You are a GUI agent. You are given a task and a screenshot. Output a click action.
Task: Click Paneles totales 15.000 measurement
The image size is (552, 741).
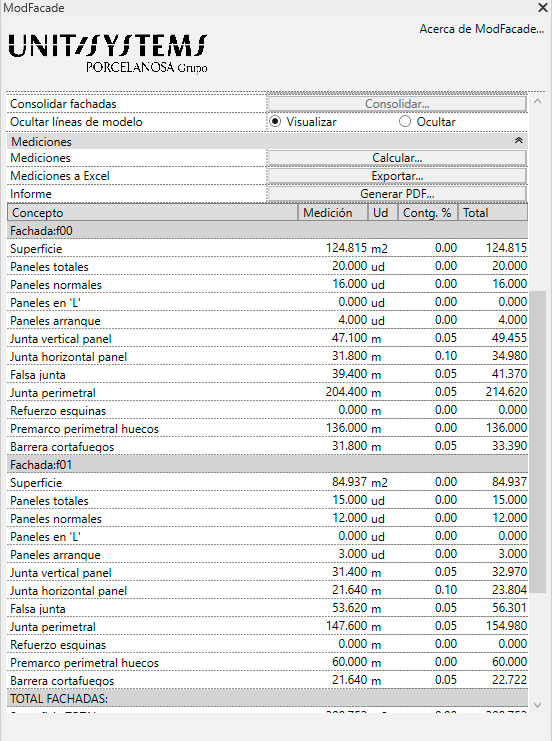[349, 500]
